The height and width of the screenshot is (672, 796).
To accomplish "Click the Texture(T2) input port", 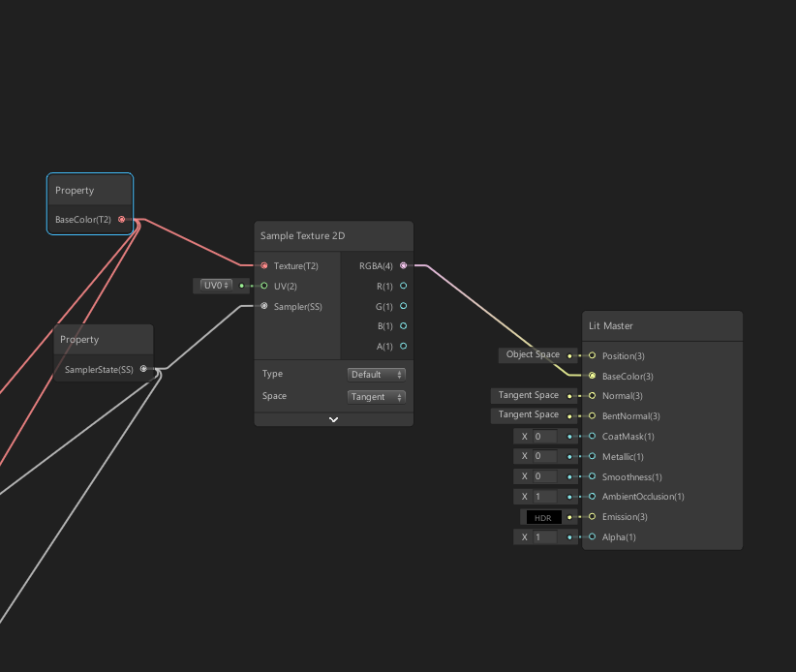I will pos(263,265).
